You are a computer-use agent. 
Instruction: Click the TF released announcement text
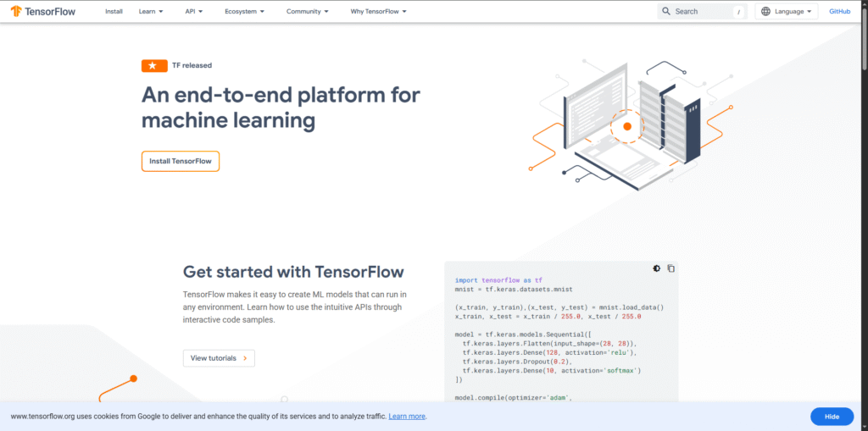(192, 65)
